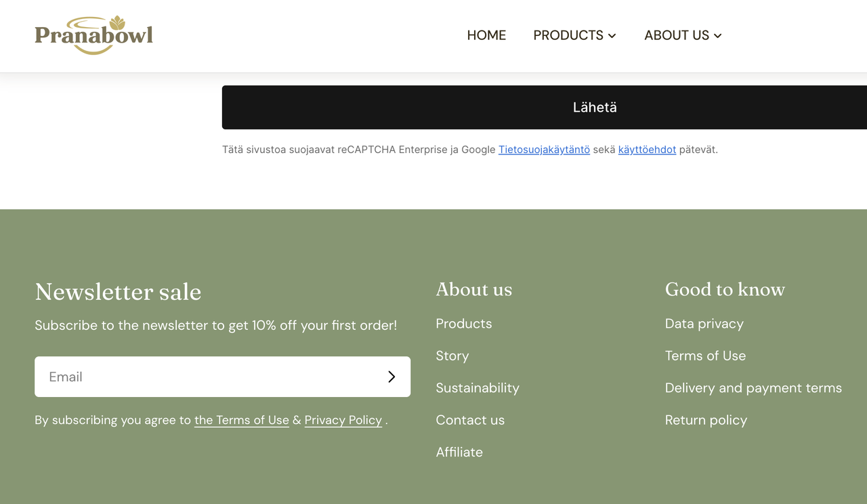Viewport: 867px width, 504px height.
Task: Expand the About Us dropdown menu
Action: pyautogui.click(x=683, y=35)
